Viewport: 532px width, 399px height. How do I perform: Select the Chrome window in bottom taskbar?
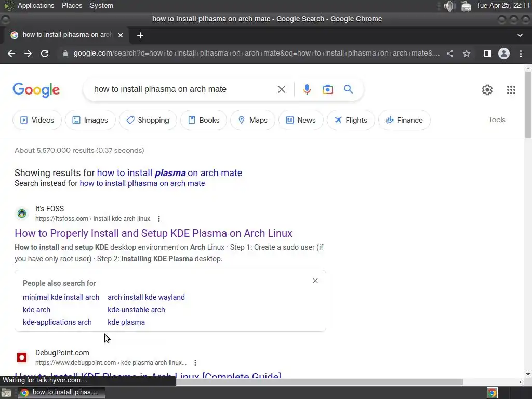pos(61,393)
